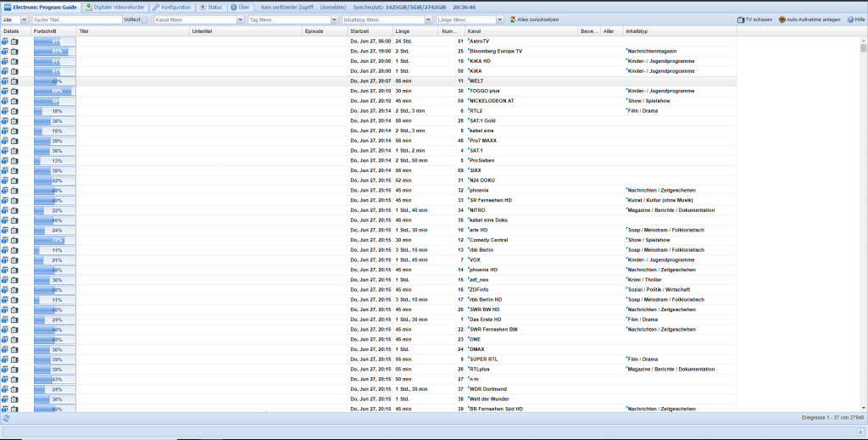Click the Anmelden login link
Screen dimensions: 868x440
(x=332, y=7)
